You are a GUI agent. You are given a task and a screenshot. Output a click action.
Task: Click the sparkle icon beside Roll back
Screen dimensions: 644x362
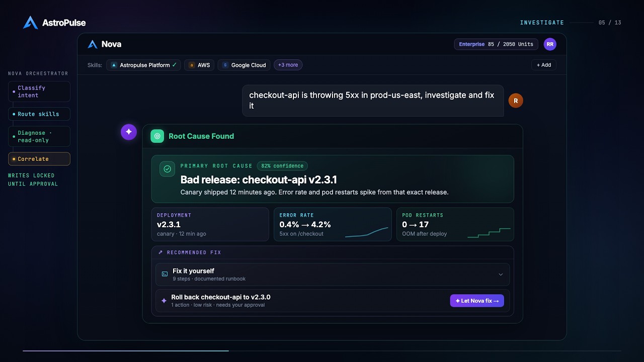point(164,301)
